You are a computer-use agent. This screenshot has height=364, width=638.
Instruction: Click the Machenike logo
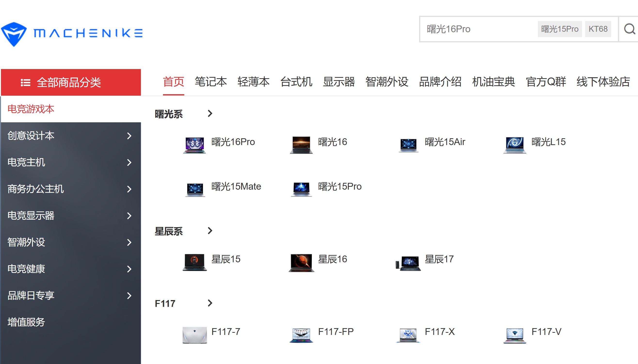72,34
